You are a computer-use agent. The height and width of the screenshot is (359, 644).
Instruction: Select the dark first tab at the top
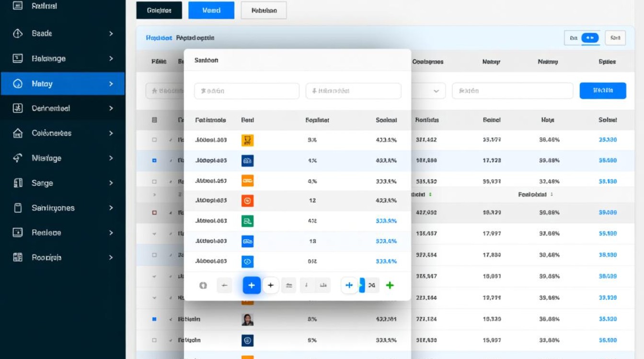pos(159,11)
